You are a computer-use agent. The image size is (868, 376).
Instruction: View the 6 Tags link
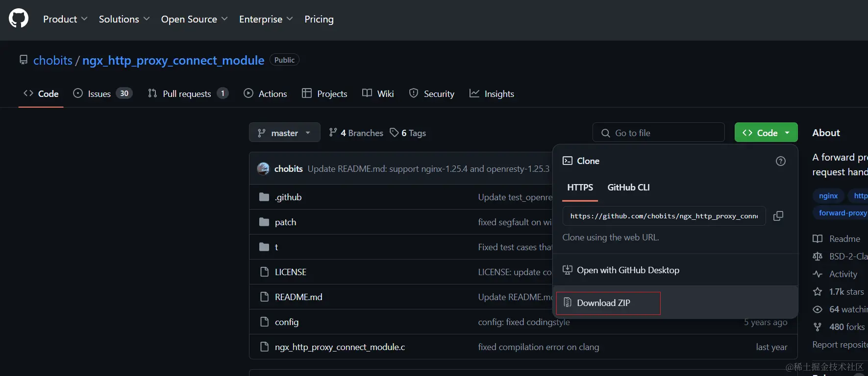[408, 133]
